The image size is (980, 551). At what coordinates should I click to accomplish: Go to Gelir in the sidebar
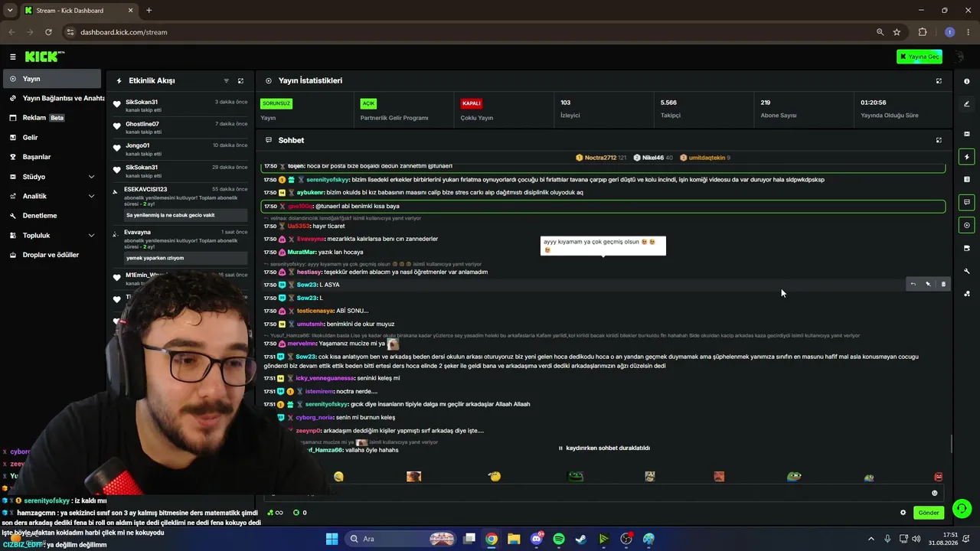click(x=51, y=138)
